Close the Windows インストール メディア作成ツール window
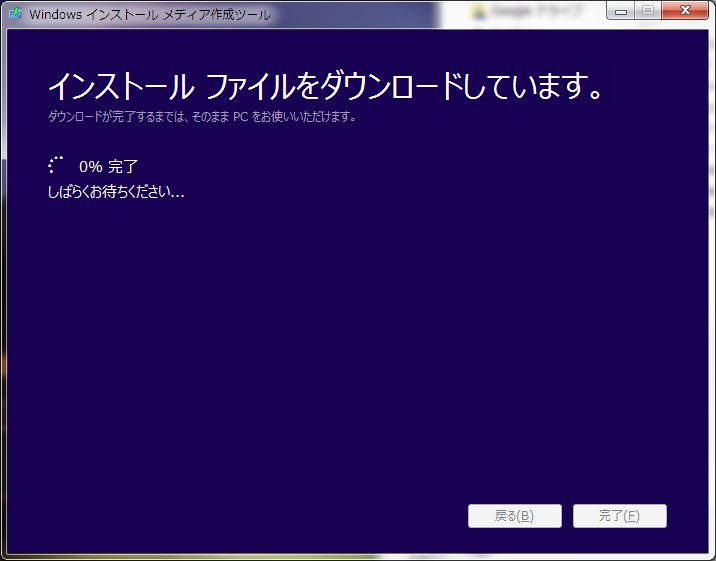The image size is (716, 561). pos(685,11)
